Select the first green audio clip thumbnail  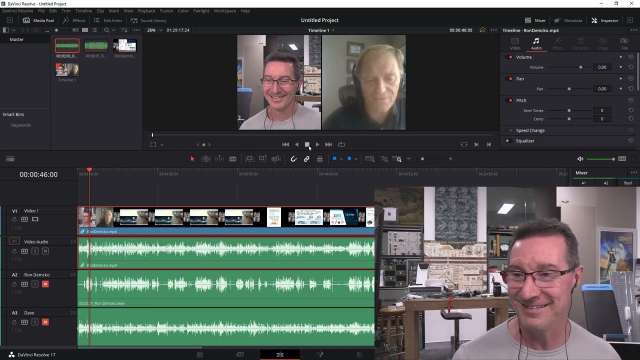pos(67,46)
